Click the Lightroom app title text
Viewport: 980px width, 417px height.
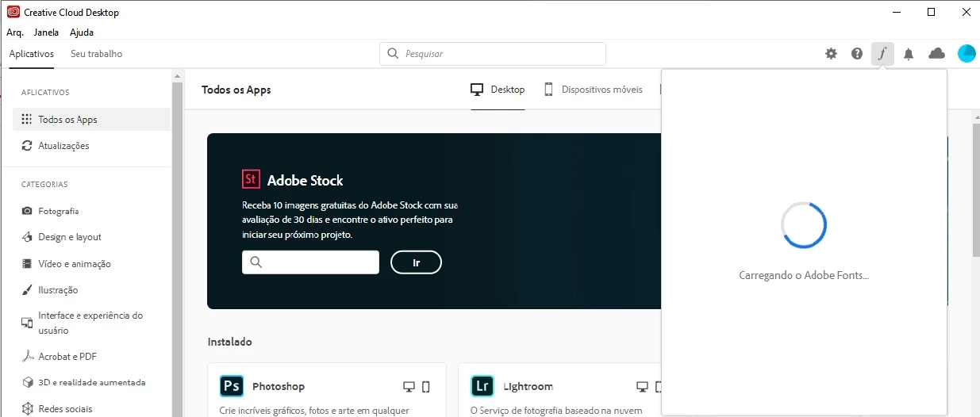point(528,387)
